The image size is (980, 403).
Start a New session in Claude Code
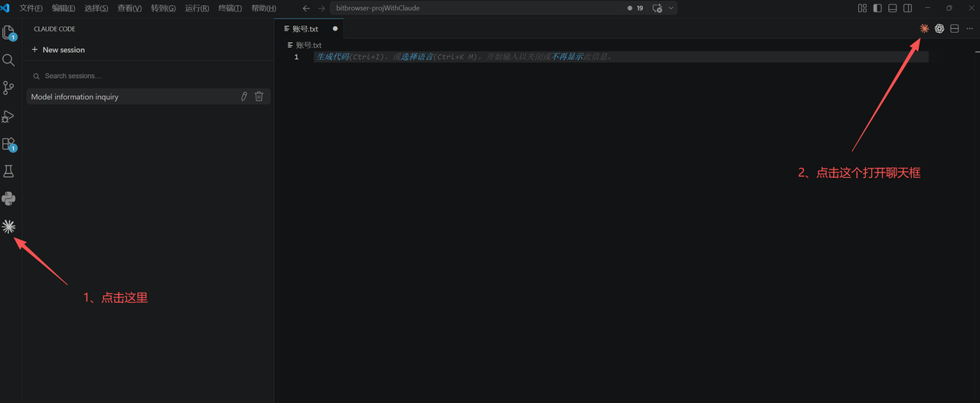(x=58, y=50)
